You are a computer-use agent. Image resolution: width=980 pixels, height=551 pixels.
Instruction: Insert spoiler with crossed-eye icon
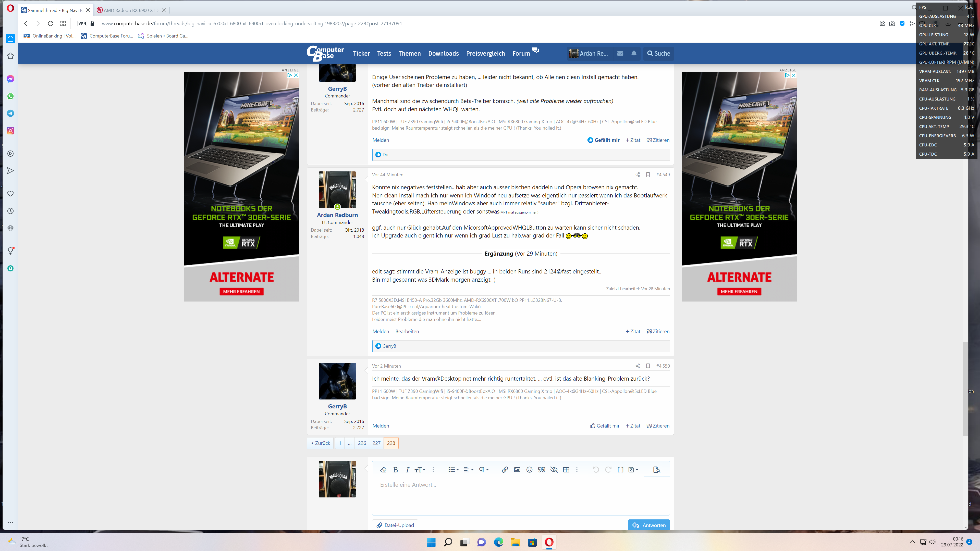click(x=554, y=470)
